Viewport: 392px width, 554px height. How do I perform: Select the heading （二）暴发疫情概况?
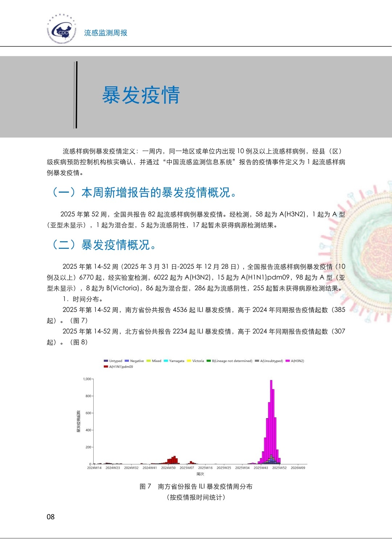tap(104, 245)
